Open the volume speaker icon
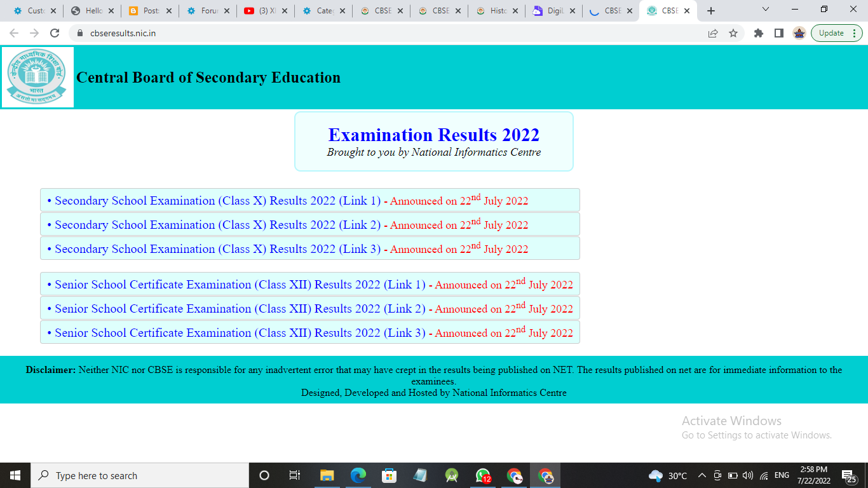Viewport: 868px width, 488px height. (x=748, y=475)
